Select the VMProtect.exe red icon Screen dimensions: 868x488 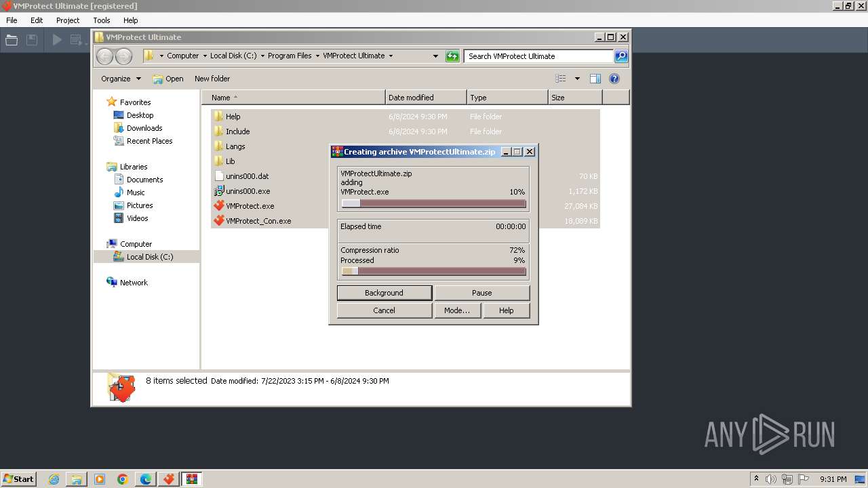pyautogui.click(x=218, y=206)
